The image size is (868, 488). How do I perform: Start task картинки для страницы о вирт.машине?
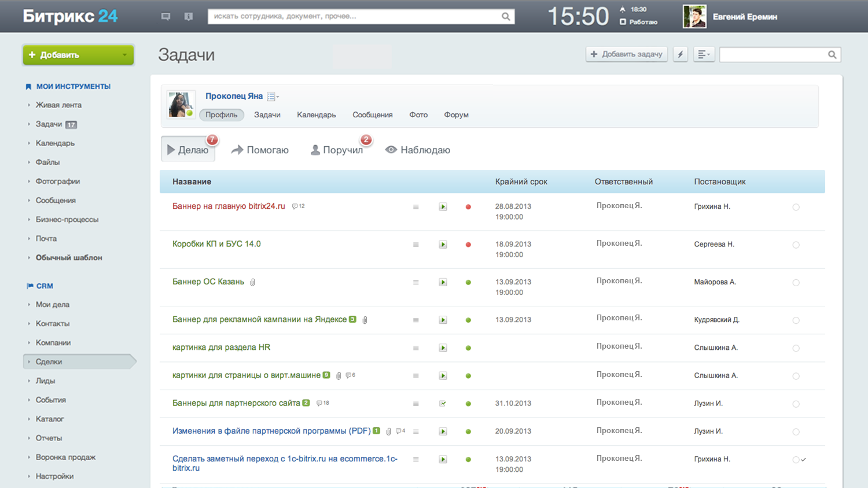[x=443, y=376]
